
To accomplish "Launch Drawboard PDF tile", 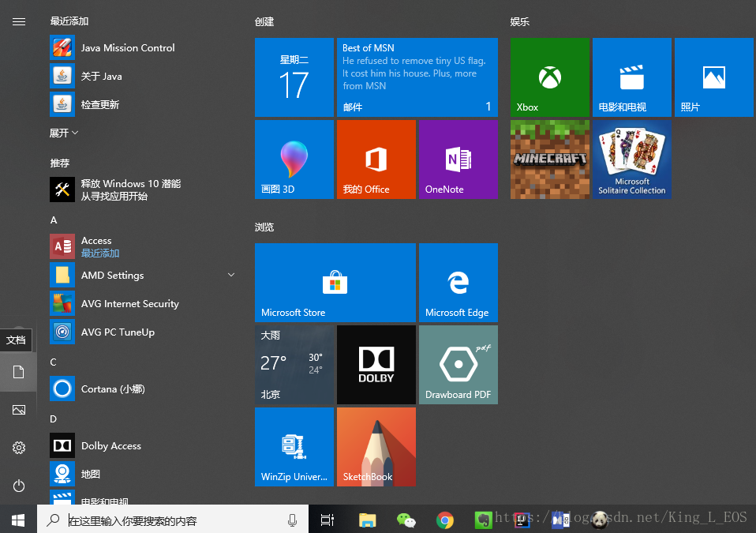I will [458, 365].
